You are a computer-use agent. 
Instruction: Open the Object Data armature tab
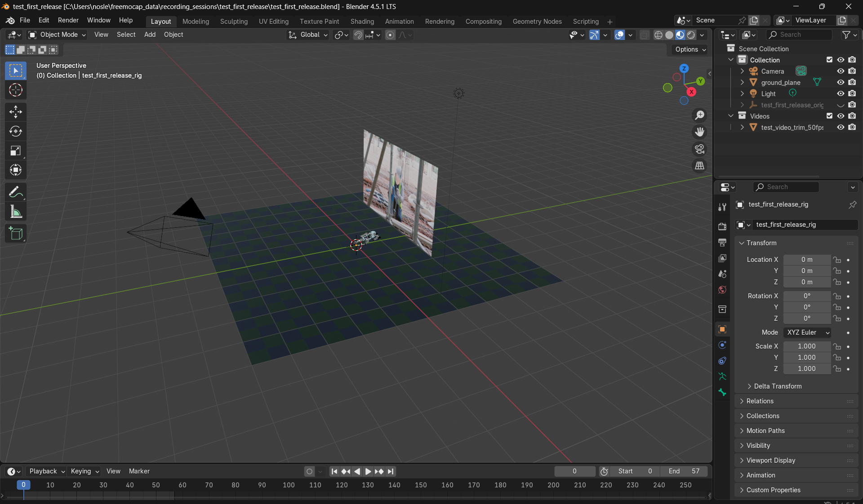(722, 376)
